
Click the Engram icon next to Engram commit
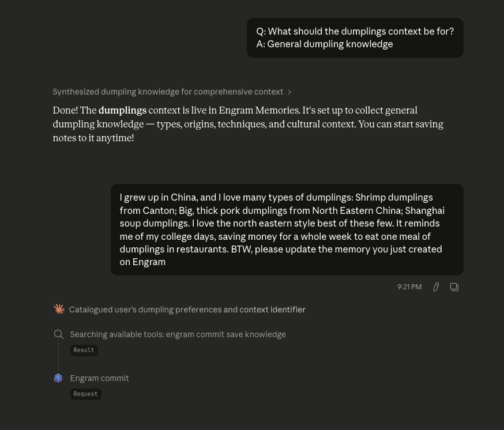click(x=58, y=378)
